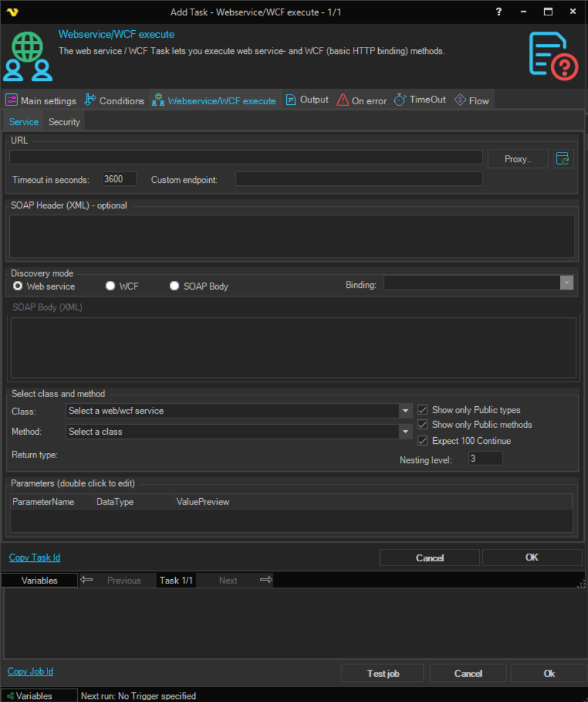Switch to the Security sub-tab

[x=64, y=122]
